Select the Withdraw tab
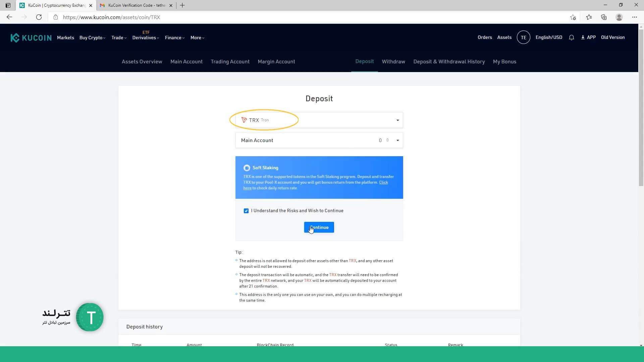644x362 pixels. tap(393, 62)
